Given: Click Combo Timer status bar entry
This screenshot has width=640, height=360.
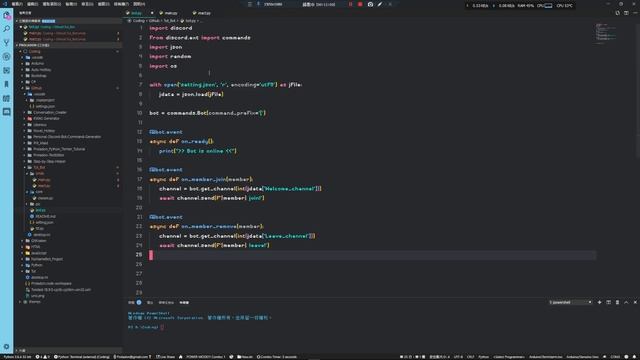Looking at the screenshot, I should click(277, 357).
